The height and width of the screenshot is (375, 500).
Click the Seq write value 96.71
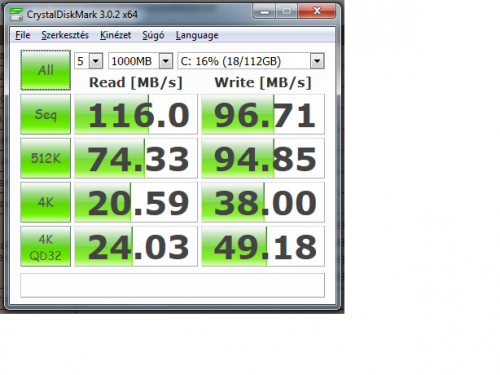(x=263, y=114)
